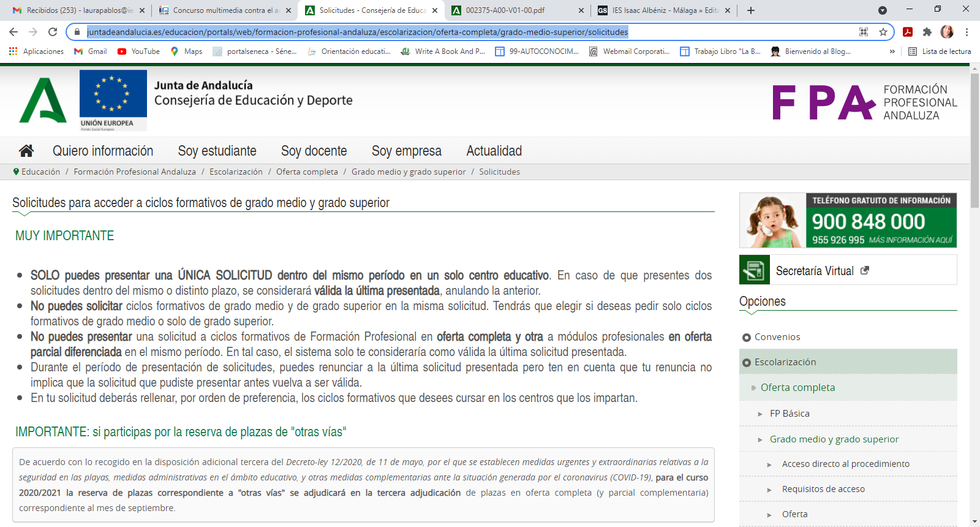The height and width of the screenshot is (527, 980).
Task: Click the user profile avatar icon
Action: (947, 32)
